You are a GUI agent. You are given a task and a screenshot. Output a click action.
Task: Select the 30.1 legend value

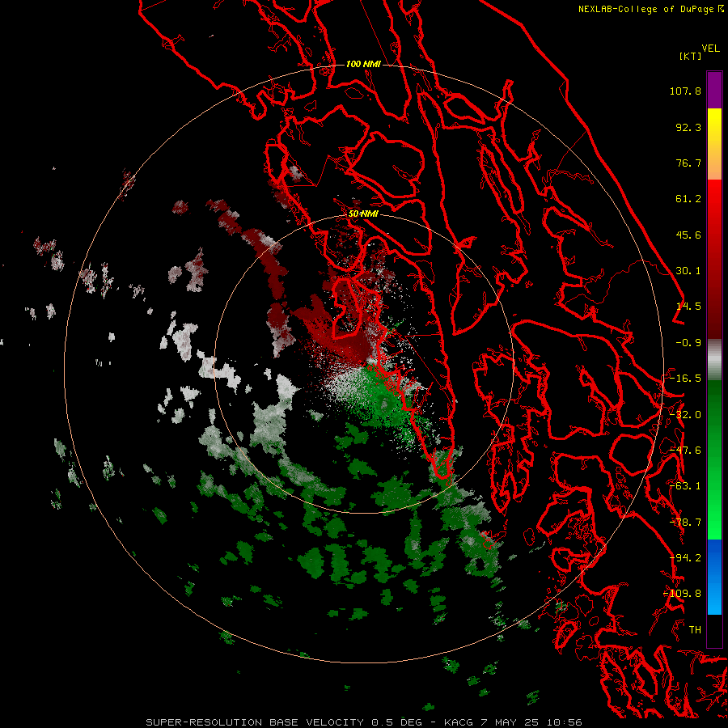click(x=688, y=271)
